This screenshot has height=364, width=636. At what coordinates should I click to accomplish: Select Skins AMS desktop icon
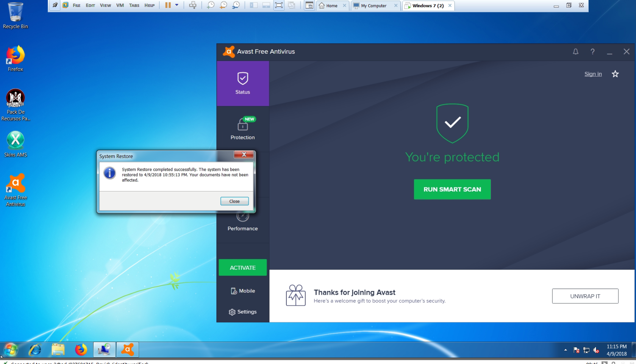(x=16, y=144)
